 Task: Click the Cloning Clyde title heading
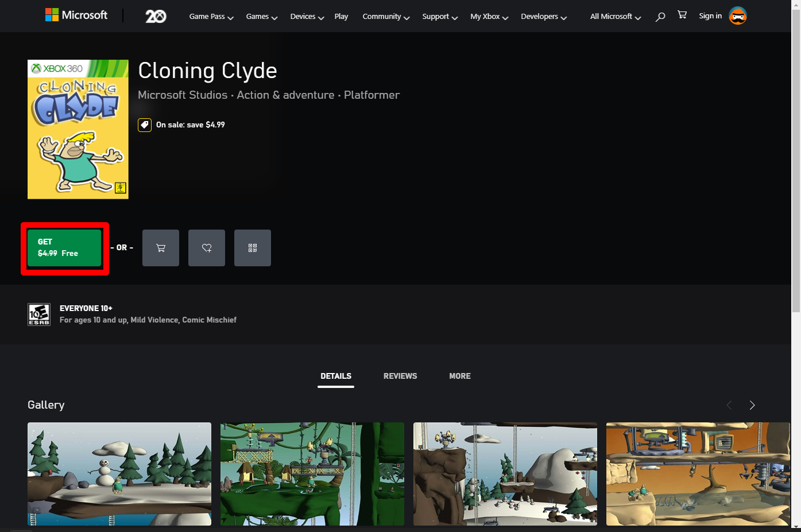(207, 71)
